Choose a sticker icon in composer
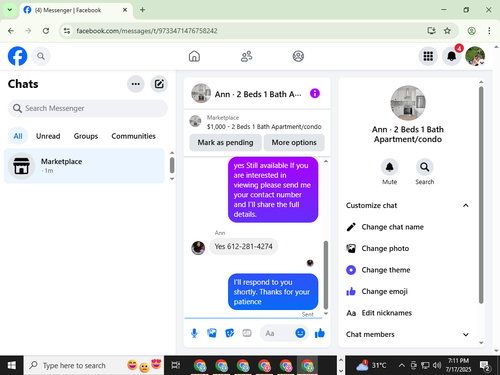 tap(229, 333)
